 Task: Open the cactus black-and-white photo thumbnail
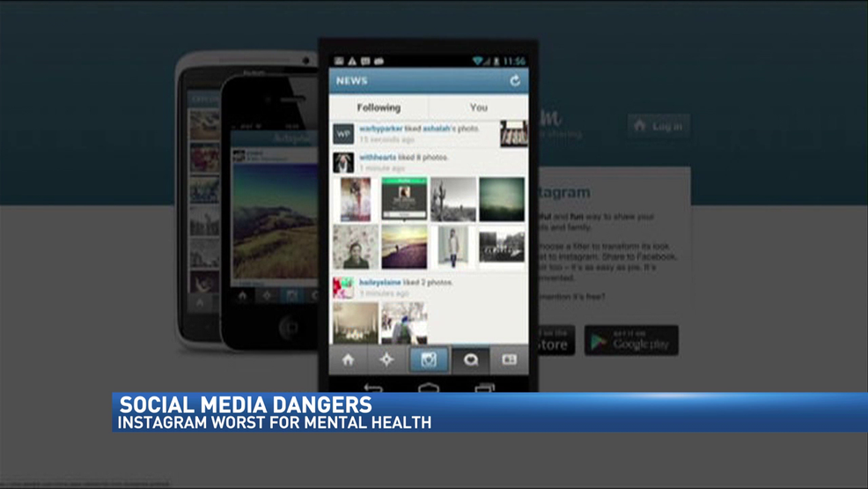(x=453, y=199)
